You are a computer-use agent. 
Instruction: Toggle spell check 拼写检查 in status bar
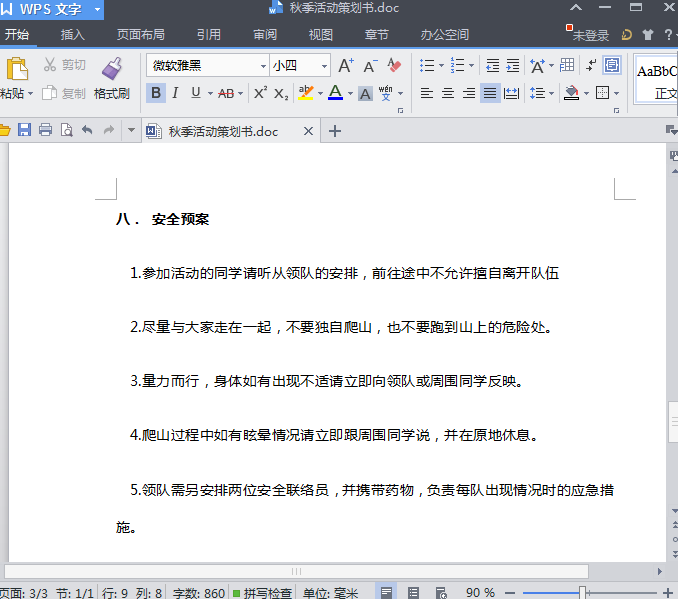pyautogui.click(x=262, y=593)
